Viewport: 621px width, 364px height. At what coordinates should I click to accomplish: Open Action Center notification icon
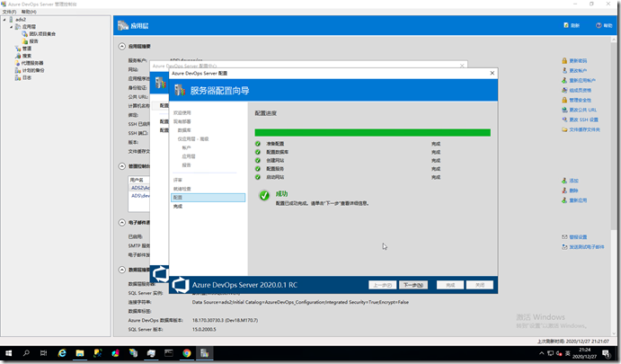click(606, 353)
